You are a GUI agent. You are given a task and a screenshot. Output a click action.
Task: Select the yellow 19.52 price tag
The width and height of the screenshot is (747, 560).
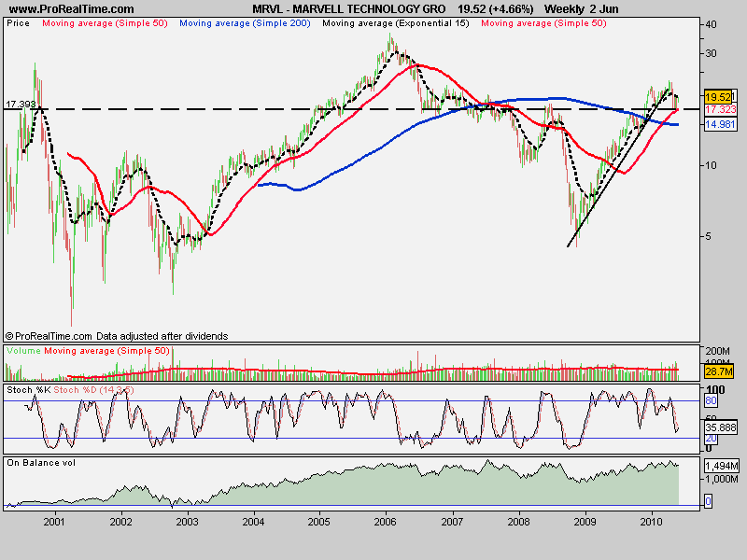[718, 97]
